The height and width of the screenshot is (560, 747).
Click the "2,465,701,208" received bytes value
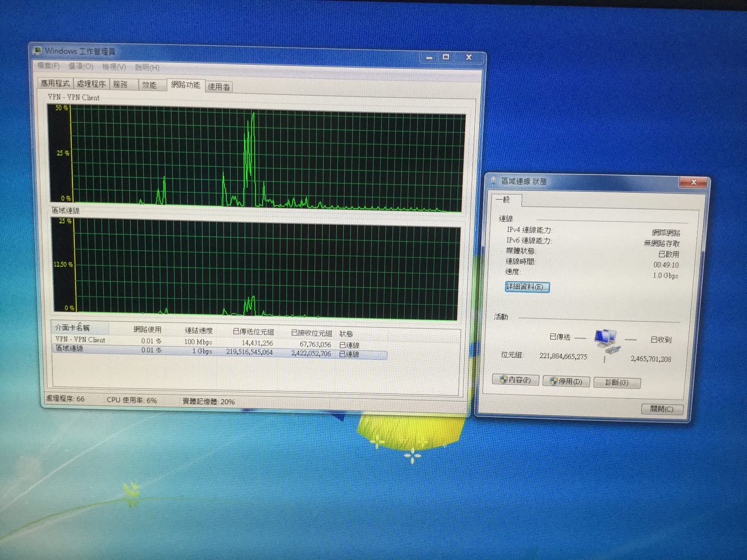651,359
